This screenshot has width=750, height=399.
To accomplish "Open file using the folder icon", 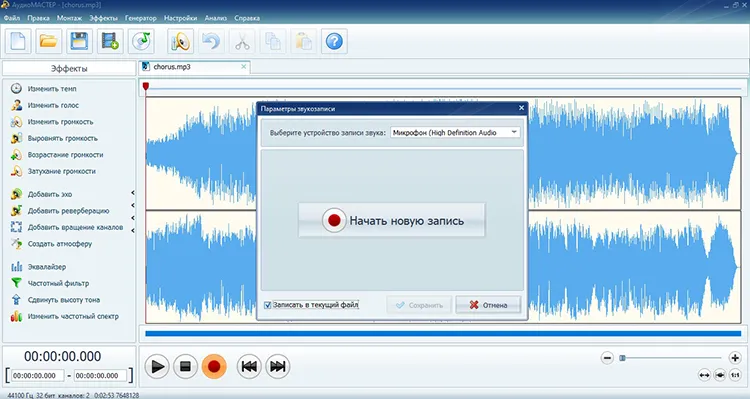I will [48, 41].
